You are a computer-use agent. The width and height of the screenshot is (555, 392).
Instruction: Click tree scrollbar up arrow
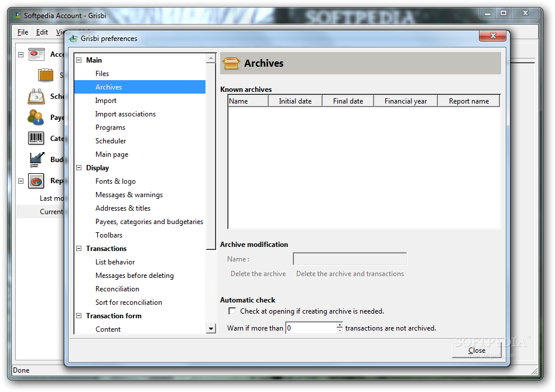point(211,58)
